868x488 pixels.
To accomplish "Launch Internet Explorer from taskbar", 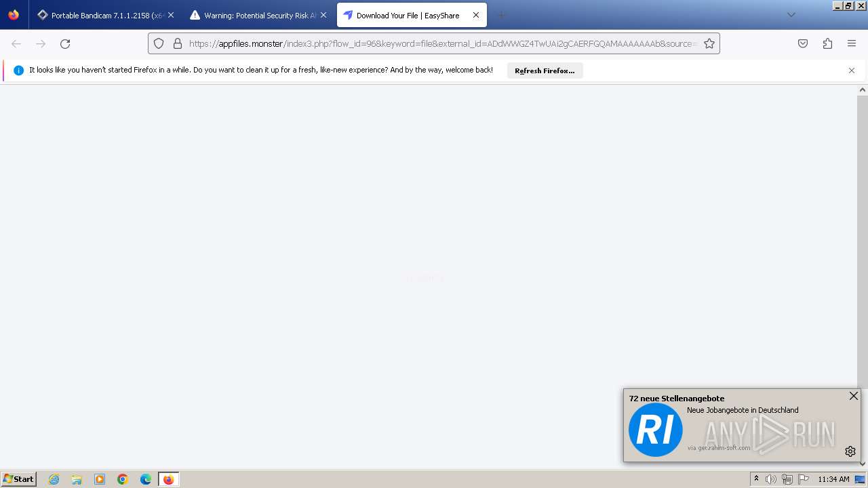I will [x=54, y=479].
